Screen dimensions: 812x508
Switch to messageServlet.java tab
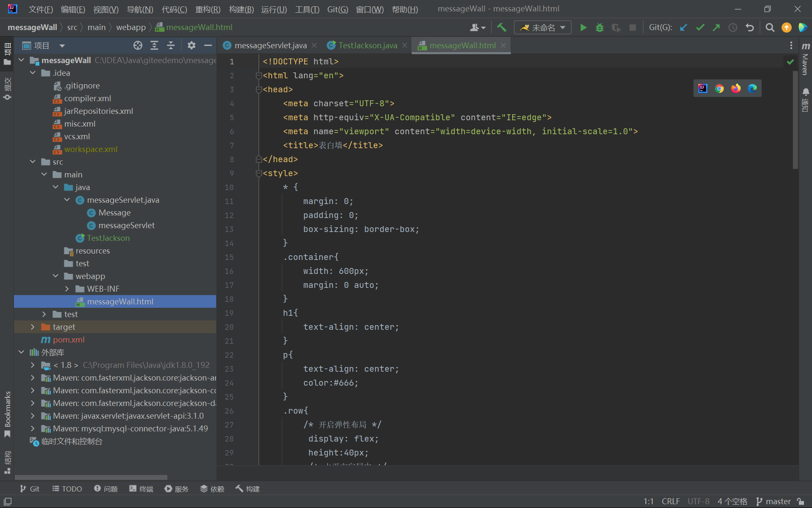pyautogui.click(x=270, y=45)
